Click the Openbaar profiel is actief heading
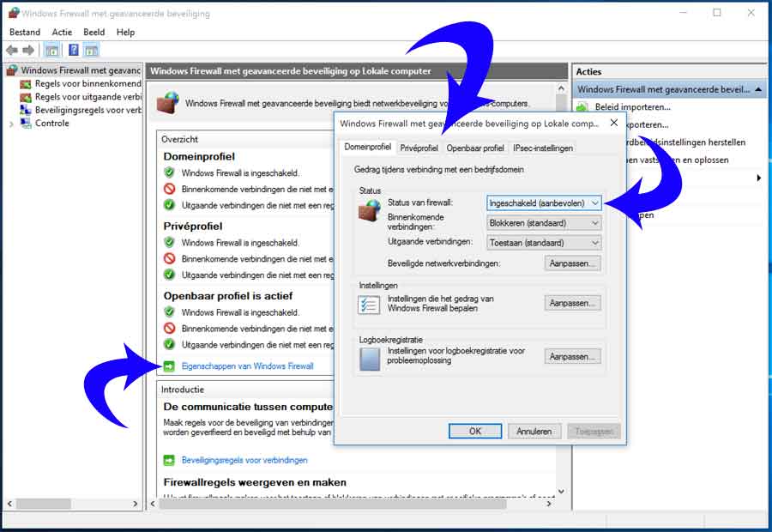Screen dimensions: 772x532 point(228,295)
